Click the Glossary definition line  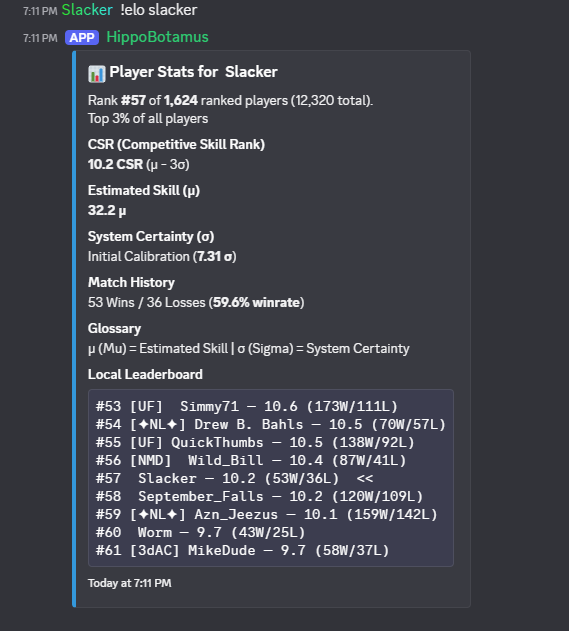249,348
